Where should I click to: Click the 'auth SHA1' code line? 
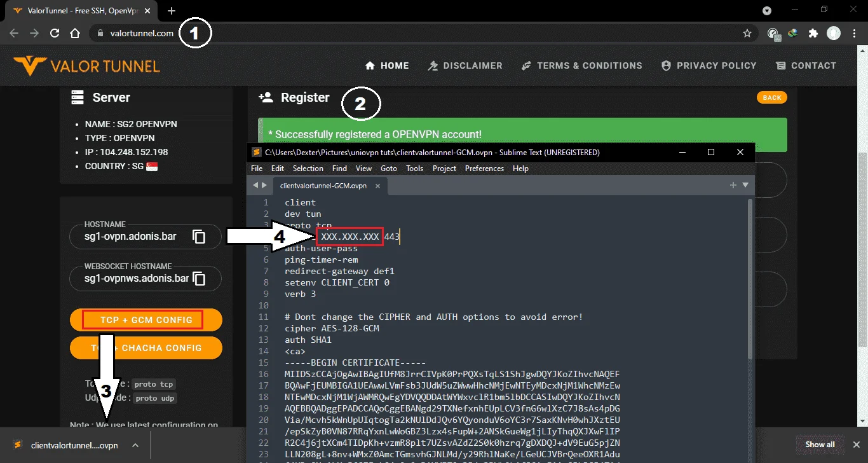coord(308,340)
